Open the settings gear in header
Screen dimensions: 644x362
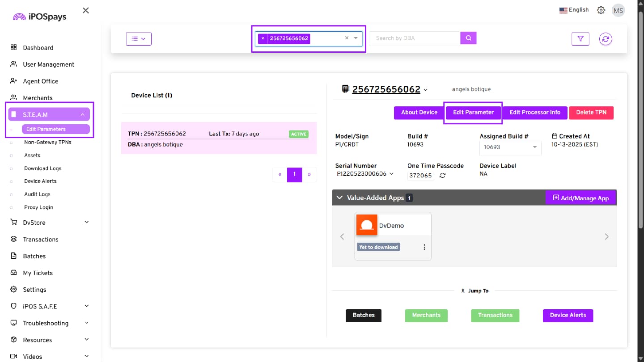coord(601,10)
